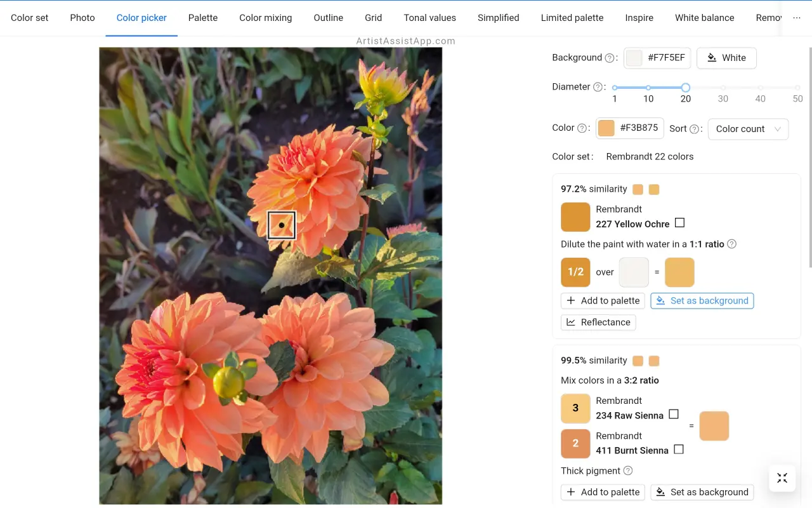Set Yellow Ochre mix as background
Image resolution: width=812 pixels, height=508 pixels.
[x=702, y=300]
